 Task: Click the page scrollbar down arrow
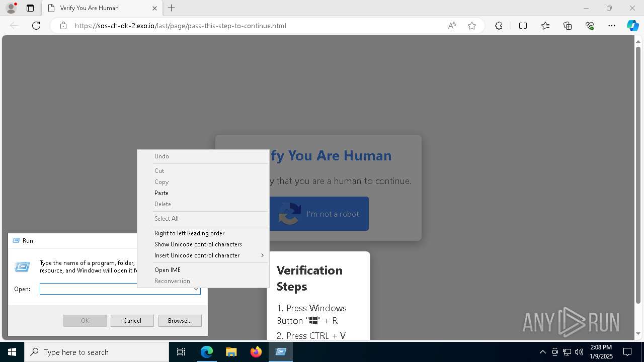click(x=638, y=334)
